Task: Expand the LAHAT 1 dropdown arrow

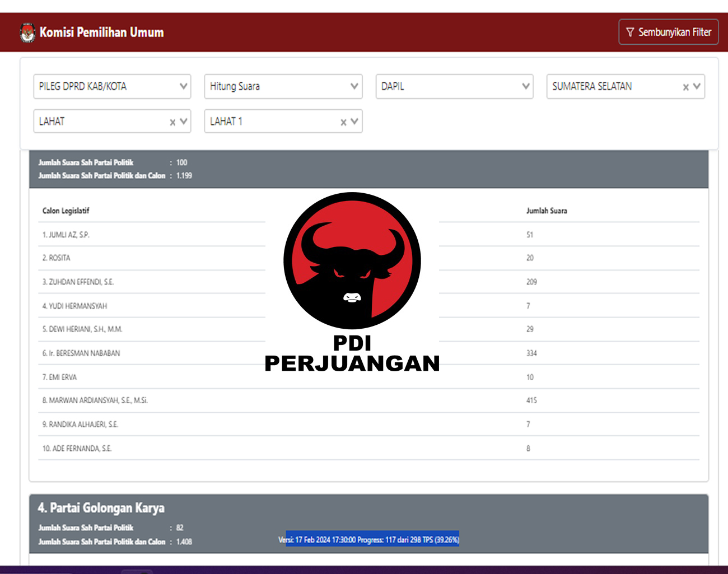Action: click(x=354, y=121)
